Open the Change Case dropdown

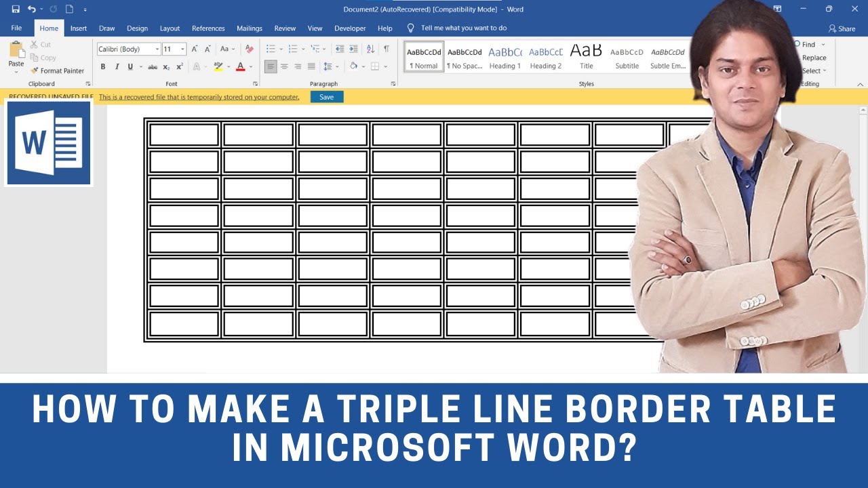227,49
